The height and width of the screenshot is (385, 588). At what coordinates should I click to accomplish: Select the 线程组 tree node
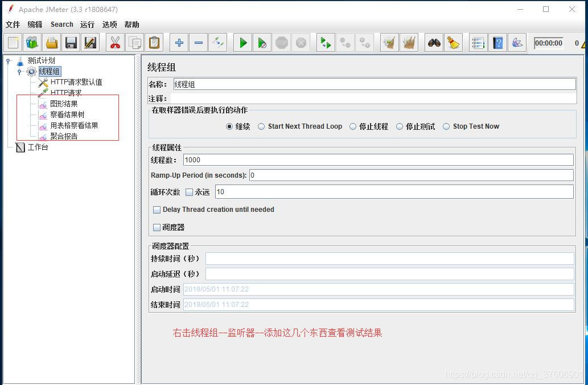49,71
